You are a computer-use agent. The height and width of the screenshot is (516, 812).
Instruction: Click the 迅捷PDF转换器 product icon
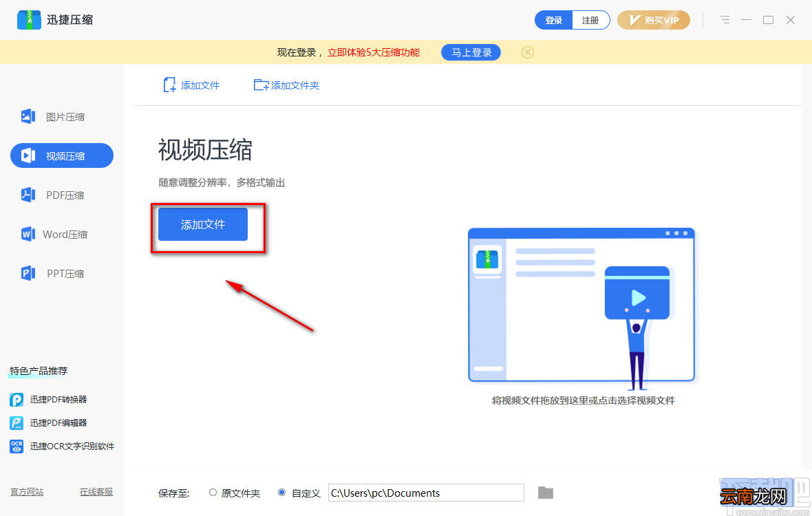pos(17,400)
